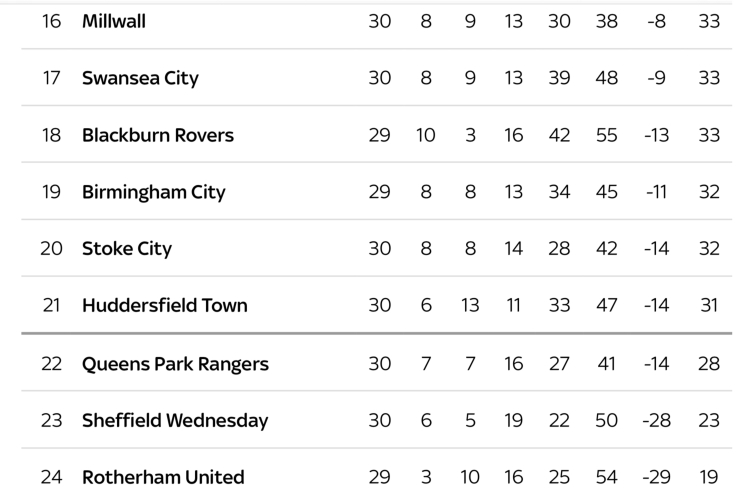The height and width of the screenshot is (500, 750).
Task: Click Blackburn Rovers' 10 wins cell
Action: point(426,135)
